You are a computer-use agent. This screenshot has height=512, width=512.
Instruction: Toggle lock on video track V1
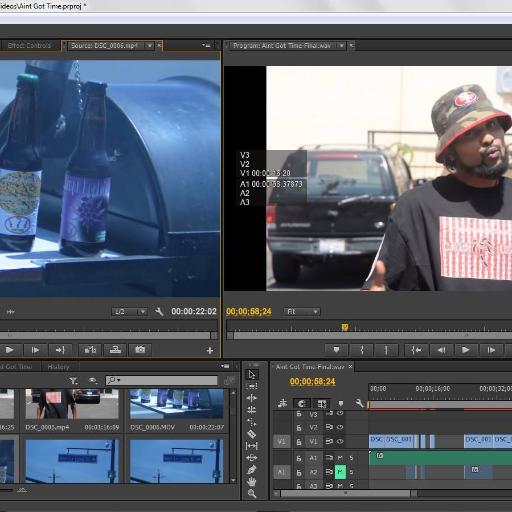pos(299,442)
